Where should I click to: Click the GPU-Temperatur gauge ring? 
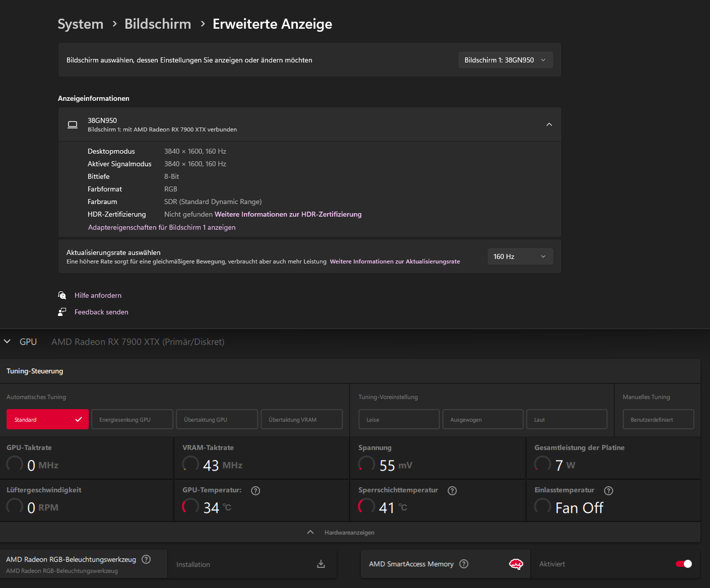point(190,506)
